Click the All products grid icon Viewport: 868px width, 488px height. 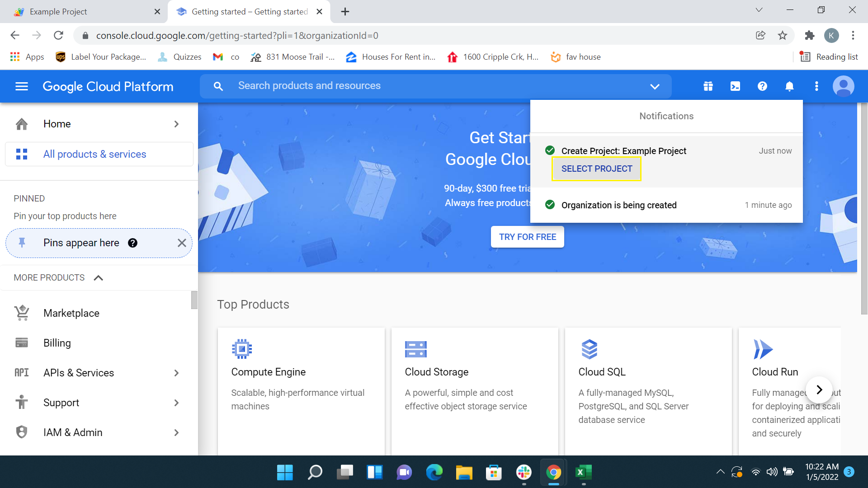pyautogui.click(x=22, y=154)
